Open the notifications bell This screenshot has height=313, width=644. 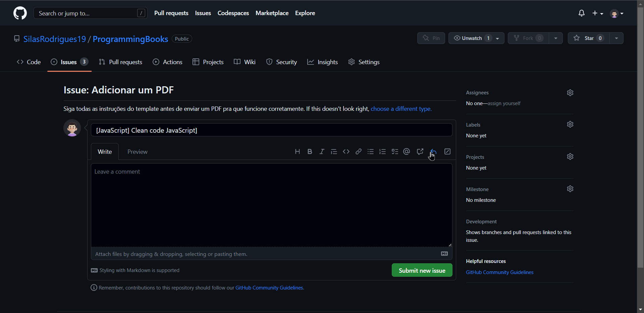coord(582,13)
